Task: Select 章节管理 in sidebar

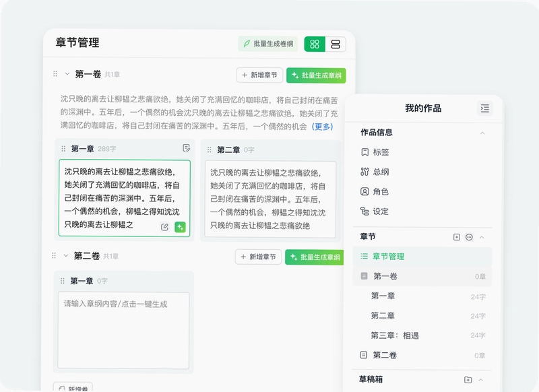Action: pyautogui.click(x=422, y=257)
